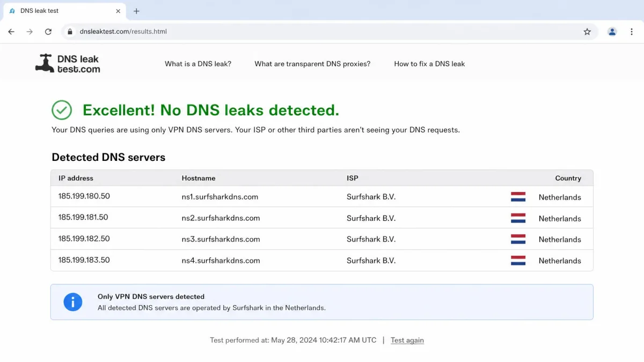Open the browser three-dot menu
Image resolution: width=644 pixels, height=362 pixels.
tap(631, 32)
